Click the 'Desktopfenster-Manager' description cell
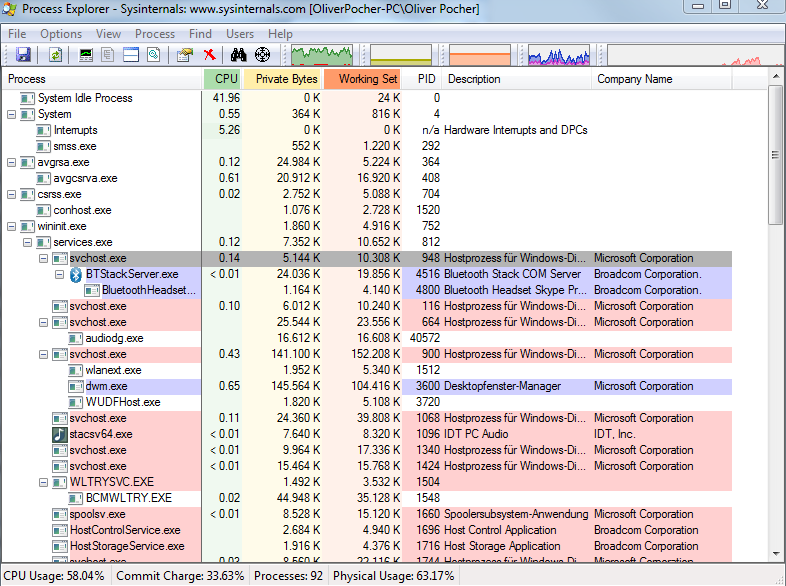Viewport: 786px width, 586px height. point(502,386)
